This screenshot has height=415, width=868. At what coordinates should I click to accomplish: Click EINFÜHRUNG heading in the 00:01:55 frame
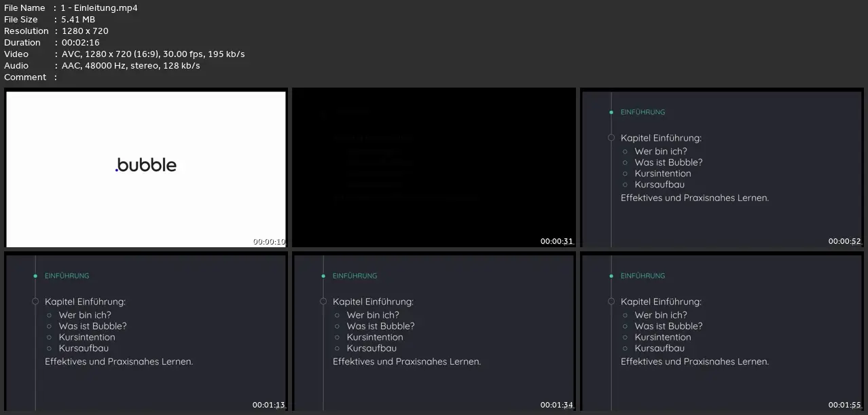pyautogui.click(x=643, y=276)
